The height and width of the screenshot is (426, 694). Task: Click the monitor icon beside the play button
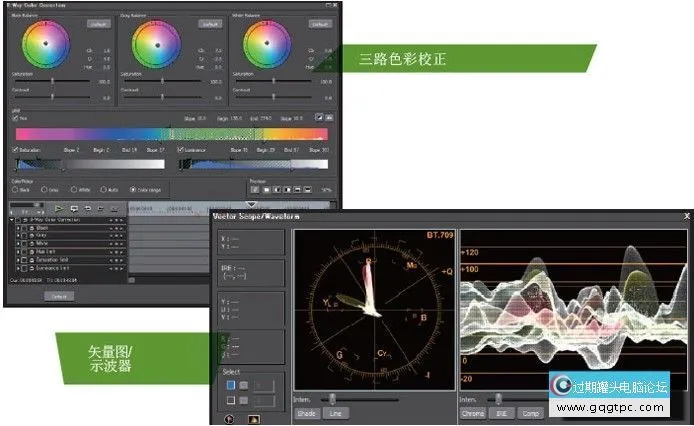click(x=73, y=208)
